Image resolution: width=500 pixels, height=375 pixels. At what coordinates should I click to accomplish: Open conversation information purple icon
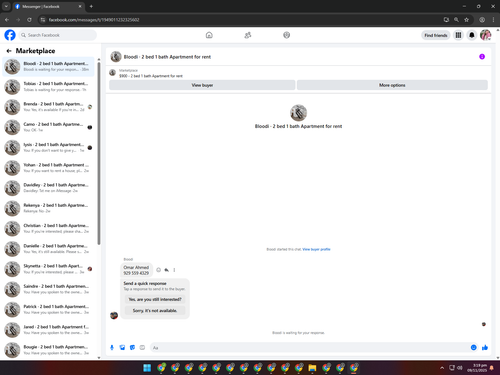pyautogui.click(x=482, y=57)
